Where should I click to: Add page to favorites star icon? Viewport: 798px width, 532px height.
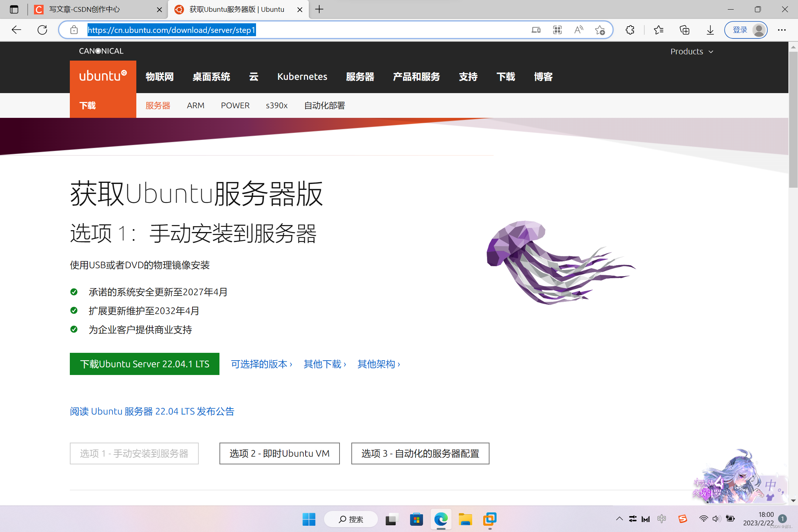[600, 30]
